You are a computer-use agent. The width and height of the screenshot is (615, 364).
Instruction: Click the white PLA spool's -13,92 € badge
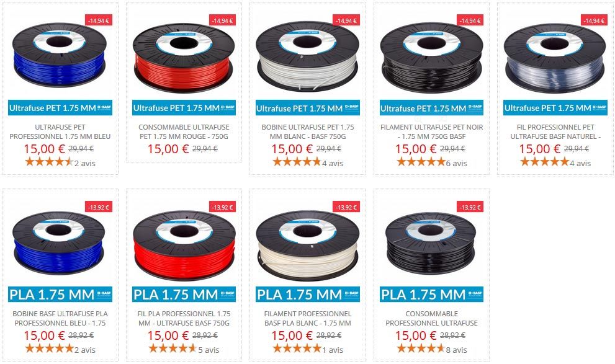point(346,207)
